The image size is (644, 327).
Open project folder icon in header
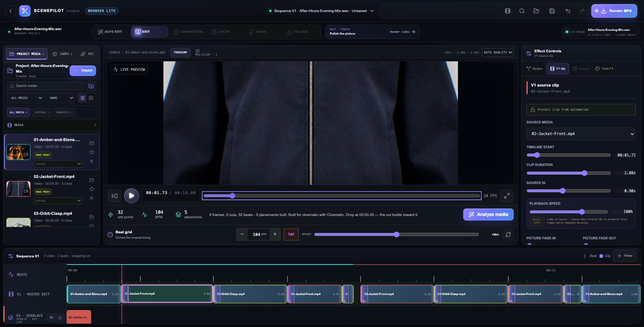point(536,11)
